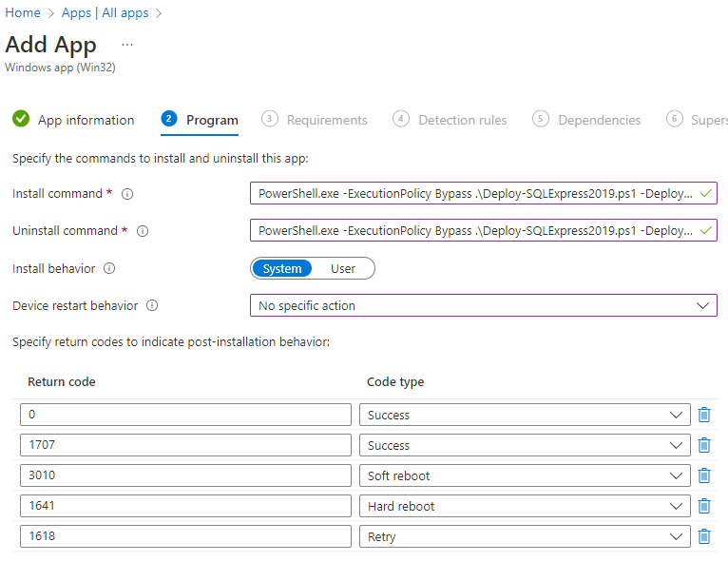Expand the Device restart behavior dropdown
The height and width of the screenshot is (562, 728).
pyautogui.click(x=483, y=305)
